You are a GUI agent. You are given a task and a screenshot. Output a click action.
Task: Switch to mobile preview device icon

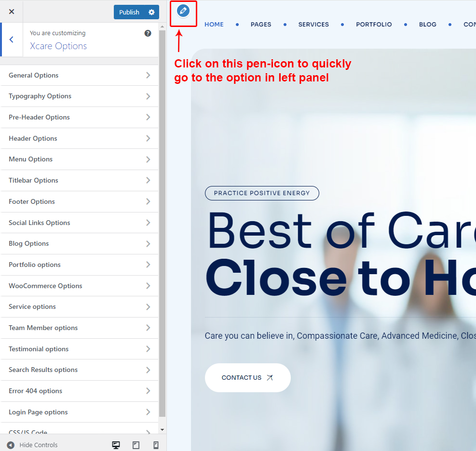click(156, 445)
